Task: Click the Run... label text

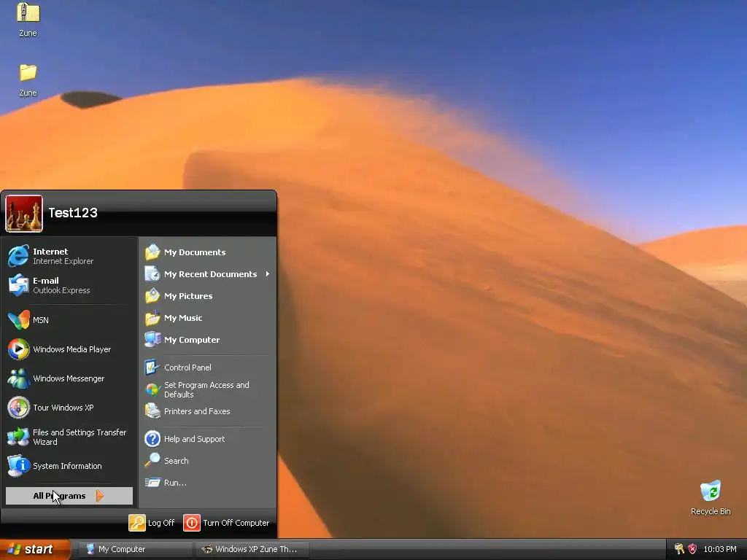Action: tap(175, 483)
